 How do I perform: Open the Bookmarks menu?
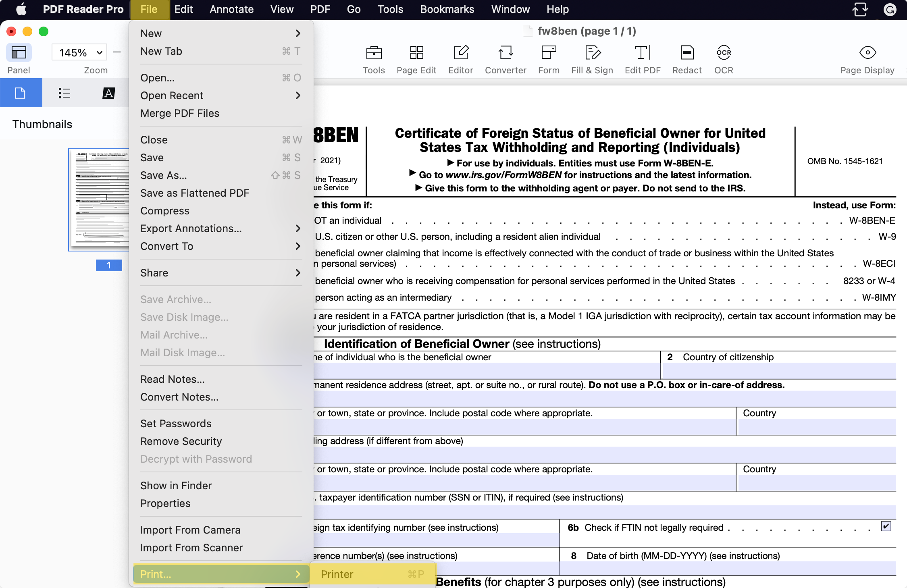[x=447, y=9]
